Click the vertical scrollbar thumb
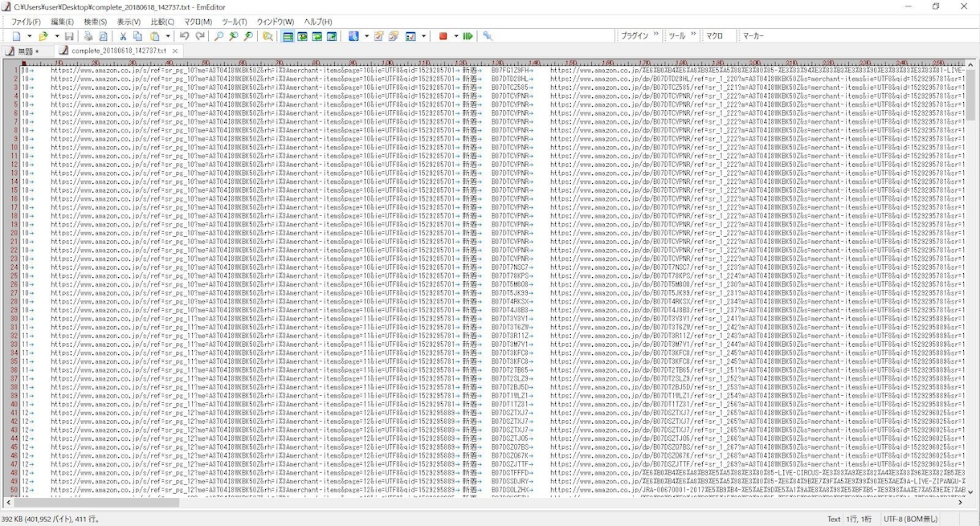980x526 pixels. point(970,95)
